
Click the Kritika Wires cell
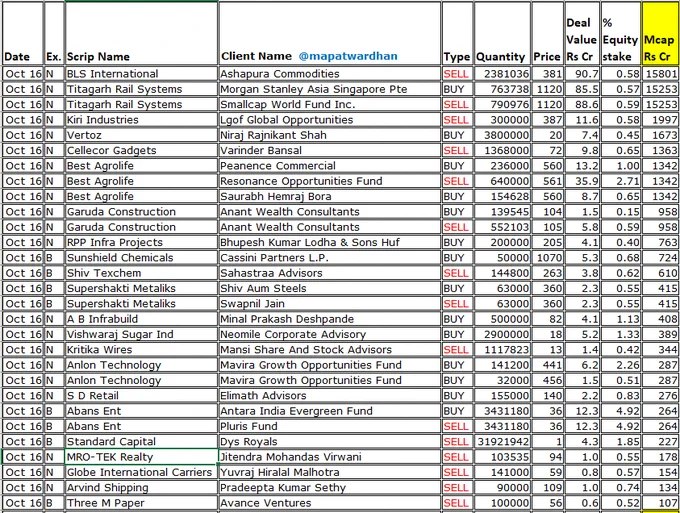(x=141, y=350)
